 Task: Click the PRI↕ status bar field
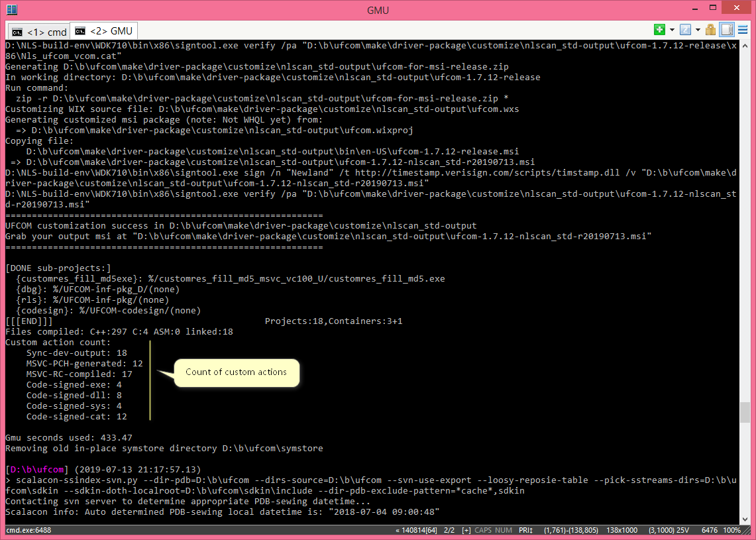[x=525, y=530]
